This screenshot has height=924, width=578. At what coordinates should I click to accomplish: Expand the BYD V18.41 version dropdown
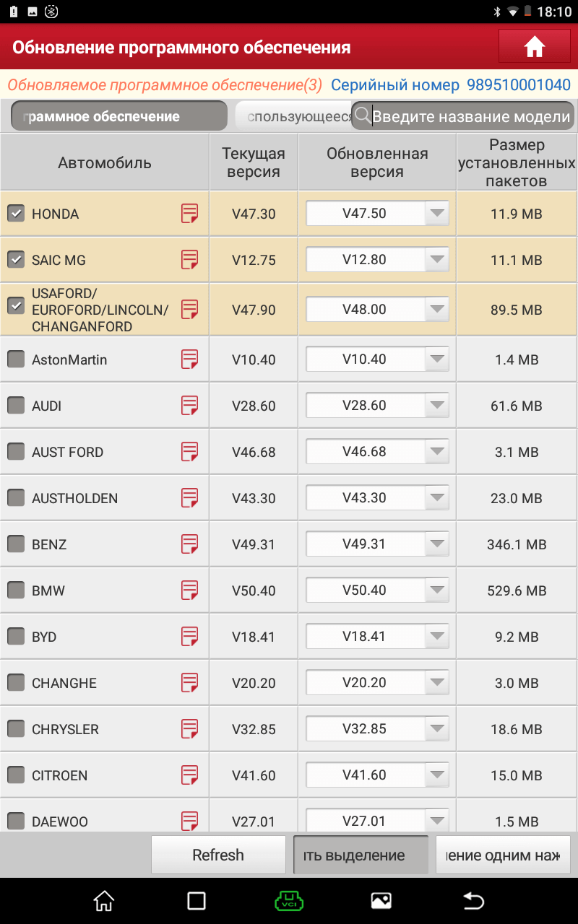point(377,636)
